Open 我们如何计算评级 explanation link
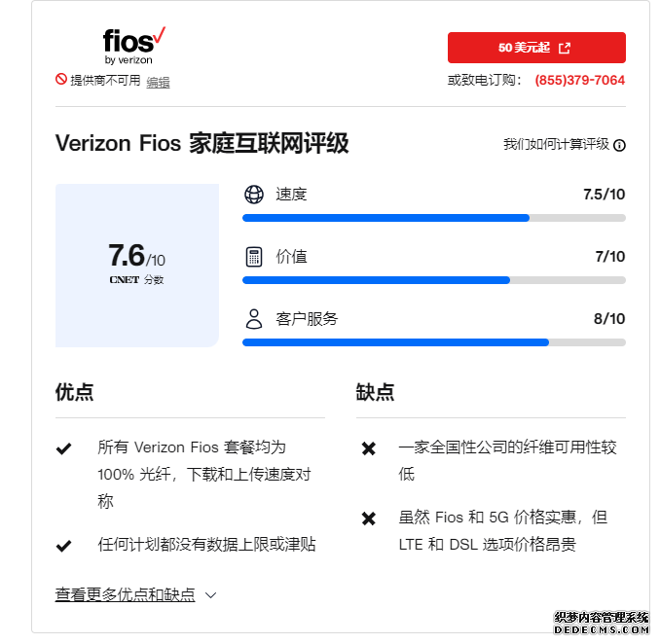Screen dimensions: 660x644 pyautogui.click(x=556, y=144)
